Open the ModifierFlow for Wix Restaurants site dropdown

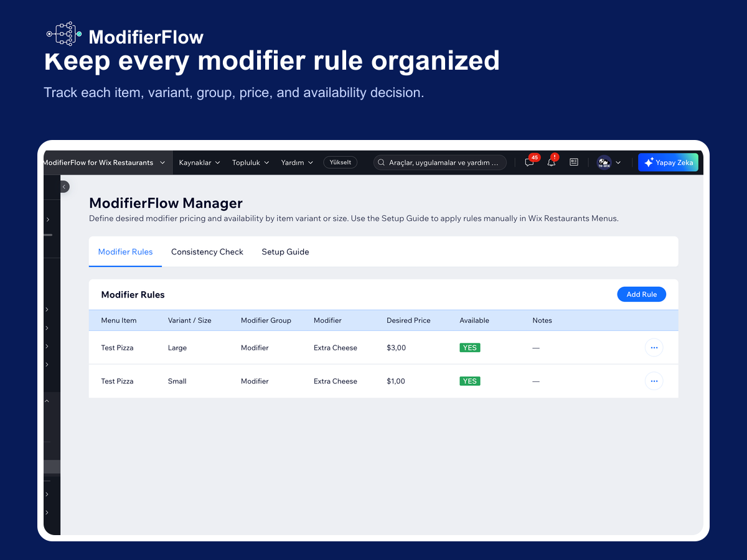[x=105, y=162]
